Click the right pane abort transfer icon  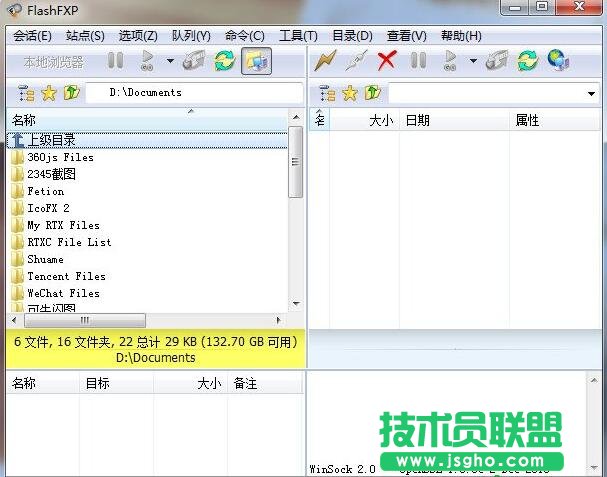click(x=497, y=61)
